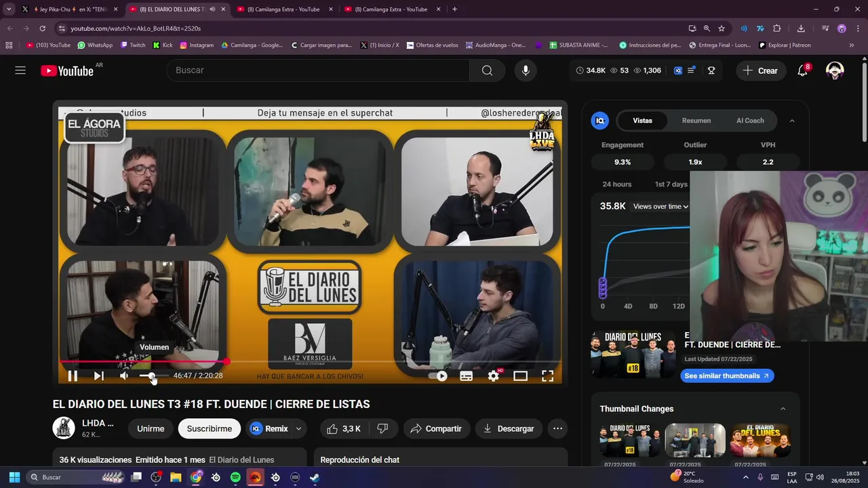Toggle subtitles in the video player
Image resolution: width=868 pixels, height=488 pixels.
coord(467,375)
